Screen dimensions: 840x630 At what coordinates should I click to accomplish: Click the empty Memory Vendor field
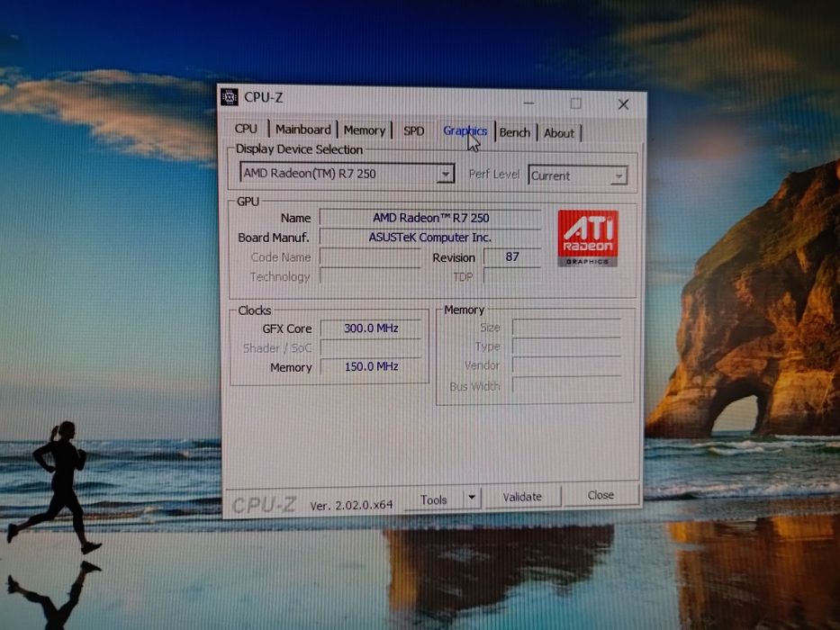tap(567, 366)
